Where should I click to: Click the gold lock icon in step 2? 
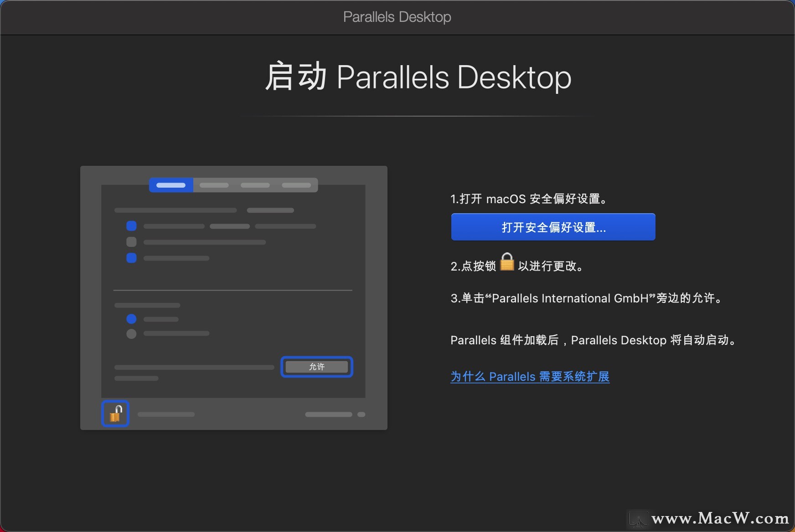pos(507,262)
